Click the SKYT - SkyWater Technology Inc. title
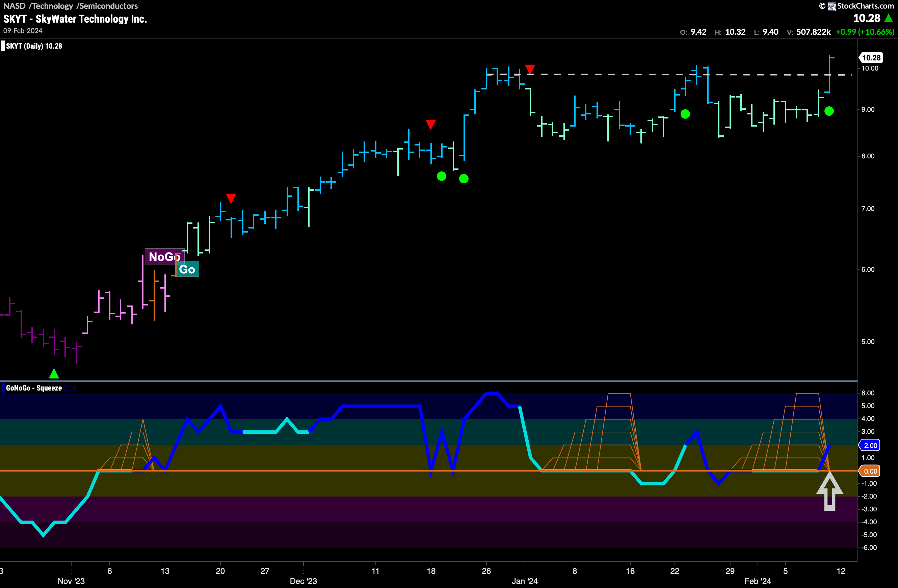The image size is (898, 588). 75,19
